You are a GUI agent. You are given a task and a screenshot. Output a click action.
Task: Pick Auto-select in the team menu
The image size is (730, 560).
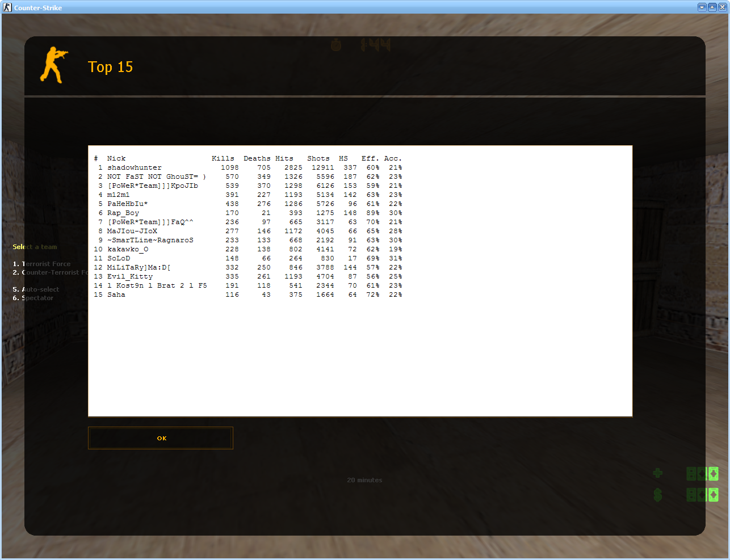click(x=36, y=289)
